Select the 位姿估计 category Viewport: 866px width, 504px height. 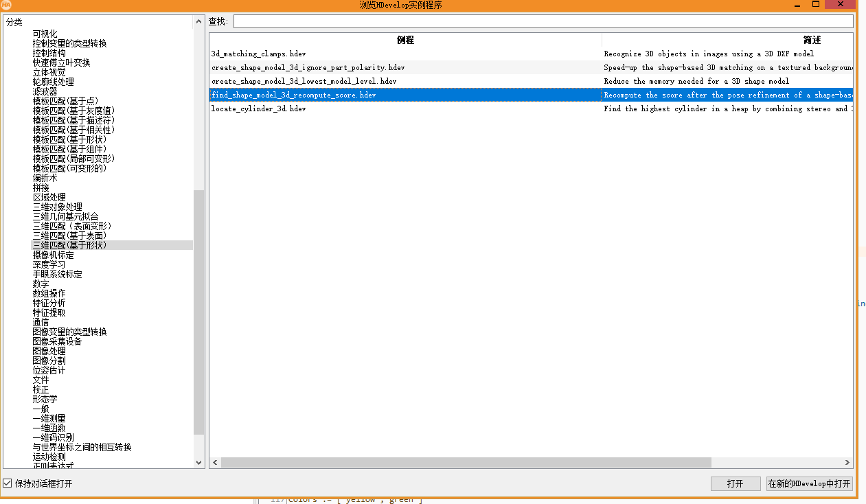[49, 370]
